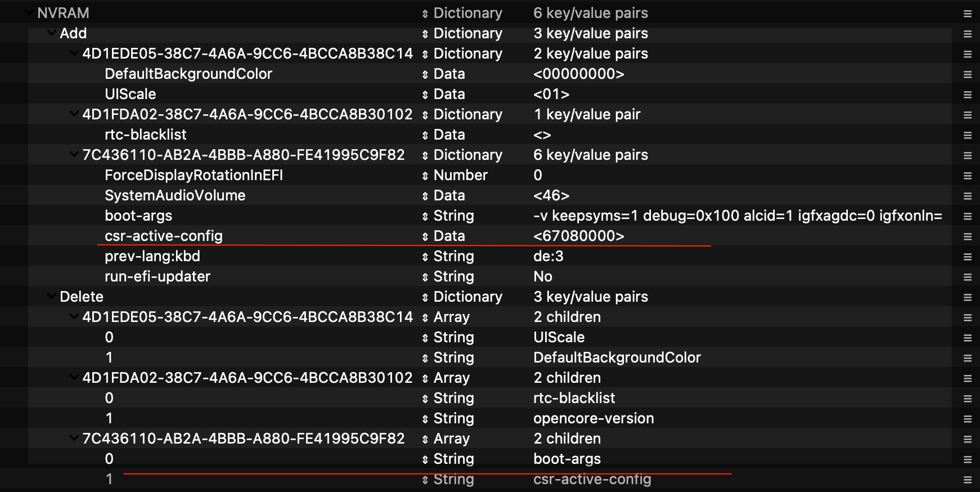This screenshot has height=492, width=980.
Task: Select the rtc-blacklist key under Add
Action: [145, 135]
